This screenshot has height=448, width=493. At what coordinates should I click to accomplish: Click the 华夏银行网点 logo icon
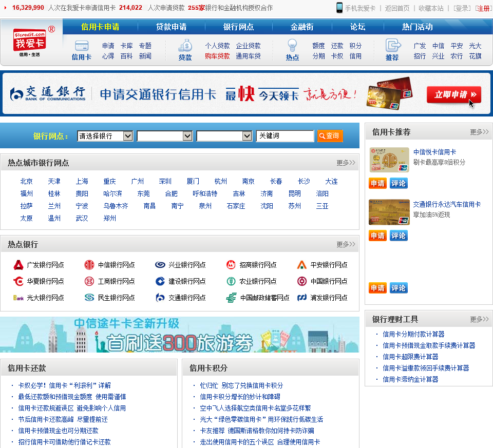[18, 281]
